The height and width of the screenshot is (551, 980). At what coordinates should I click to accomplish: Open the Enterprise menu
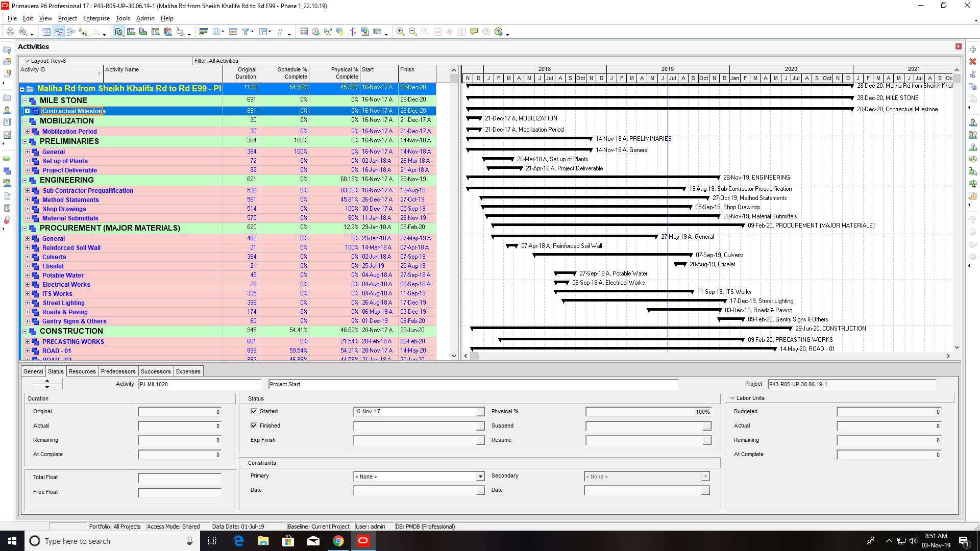click(x=96, y=18)
